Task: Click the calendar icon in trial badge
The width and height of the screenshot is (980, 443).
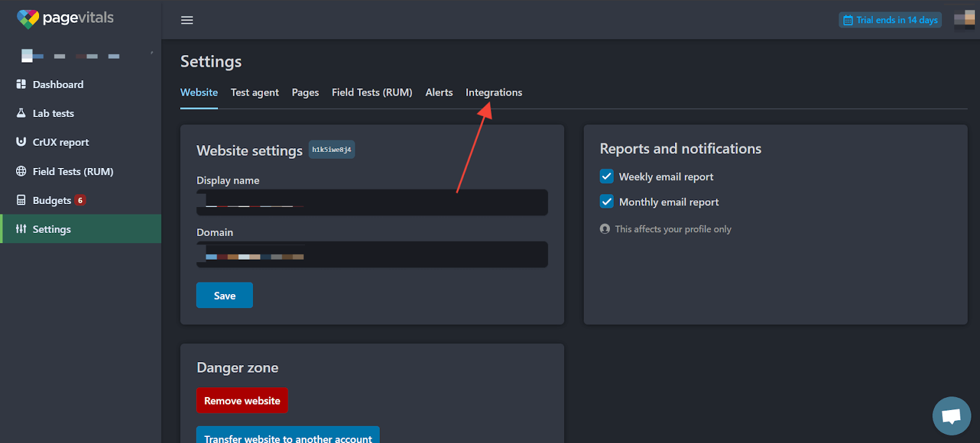Action: (x=848, y=20)
